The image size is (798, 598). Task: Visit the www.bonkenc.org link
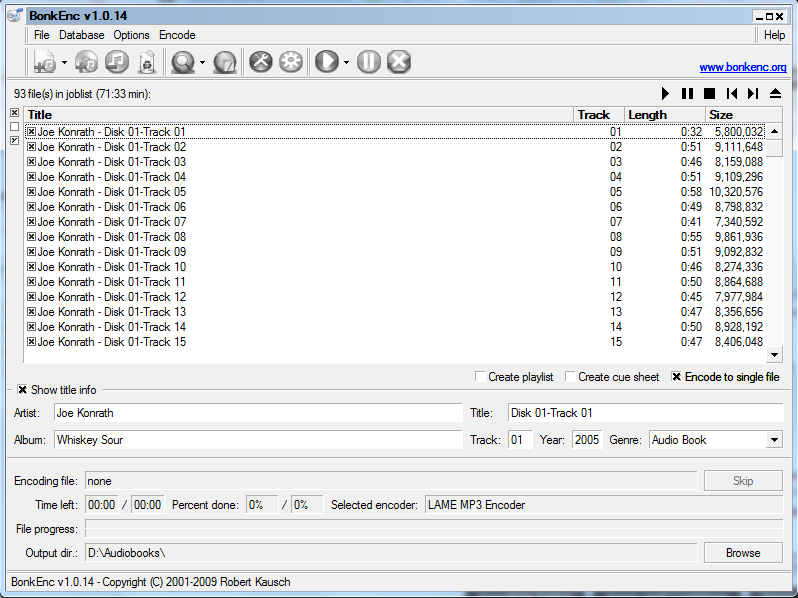click(743, 67)
